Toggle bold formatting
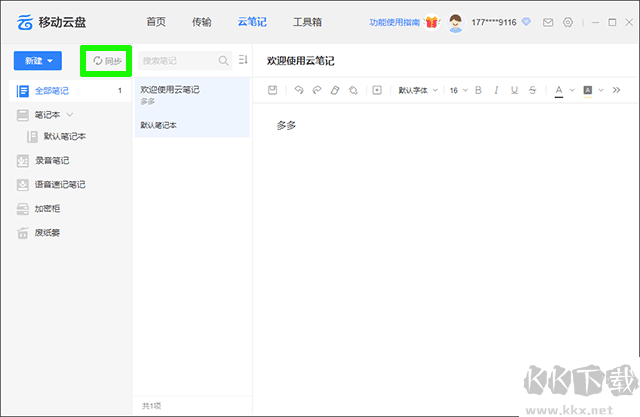 tap(479, 90)
